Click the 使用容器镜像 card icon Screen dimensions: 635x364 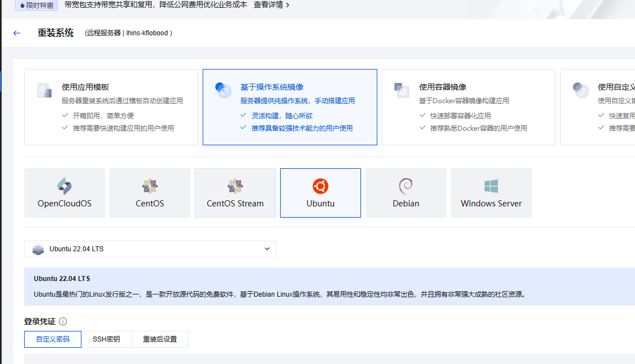coord(402,90)
